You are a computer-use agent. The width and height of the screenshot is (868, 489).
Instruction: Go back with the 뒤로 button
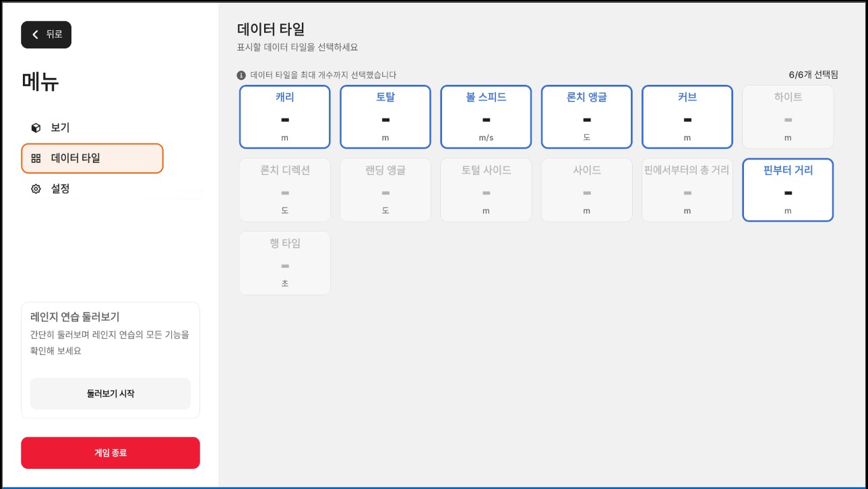tap(46, 35)
